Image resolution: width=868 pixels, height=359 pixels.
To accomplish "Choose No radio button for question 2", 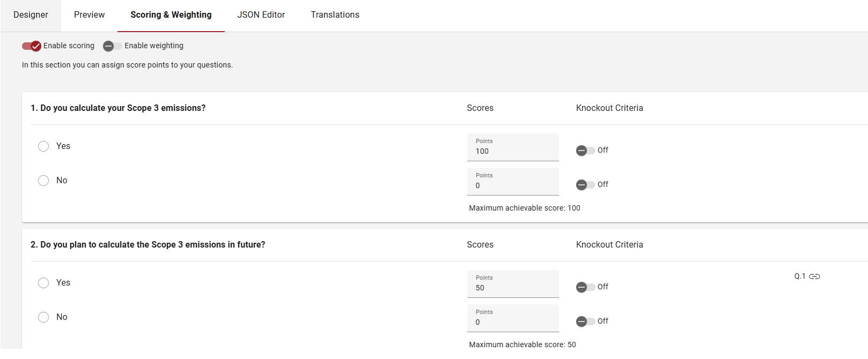I will tap(43, 317).
